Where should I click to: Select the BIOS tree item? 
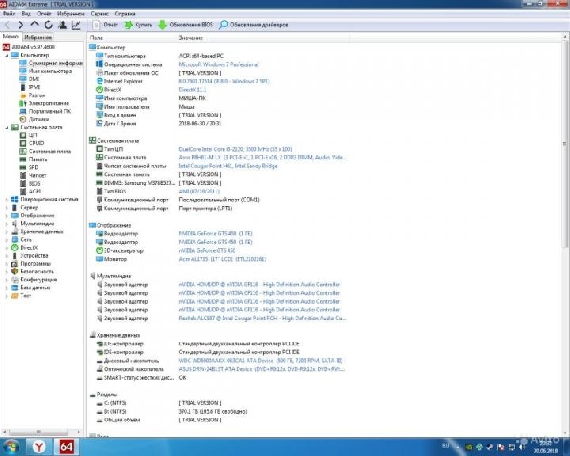click(30, 183)
